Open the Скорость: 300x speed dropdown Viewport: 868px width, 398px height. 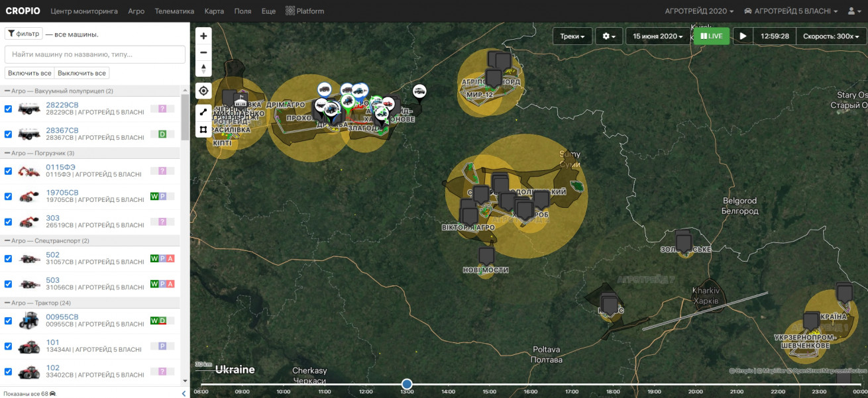click(x=832, y=36)
